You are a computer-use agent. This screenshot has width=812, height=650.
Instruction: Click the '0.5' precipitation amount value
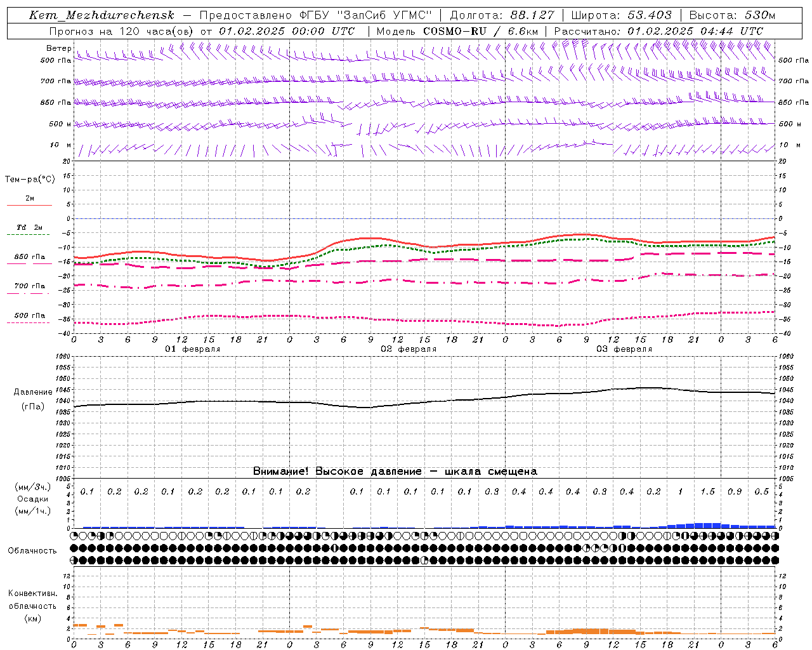point(762,491)
